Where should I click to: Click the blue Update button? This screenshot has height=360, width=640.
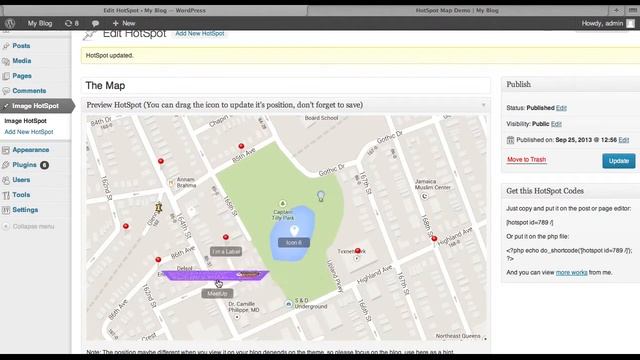pyautogui.click(x=619, y=161)
